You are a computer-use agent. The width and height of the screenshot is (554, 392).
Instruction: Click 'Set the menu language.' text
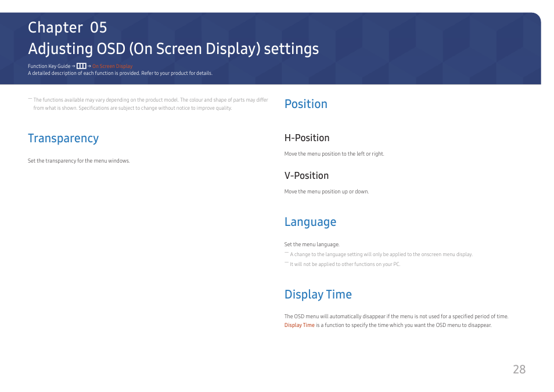(x=312, y=244)
